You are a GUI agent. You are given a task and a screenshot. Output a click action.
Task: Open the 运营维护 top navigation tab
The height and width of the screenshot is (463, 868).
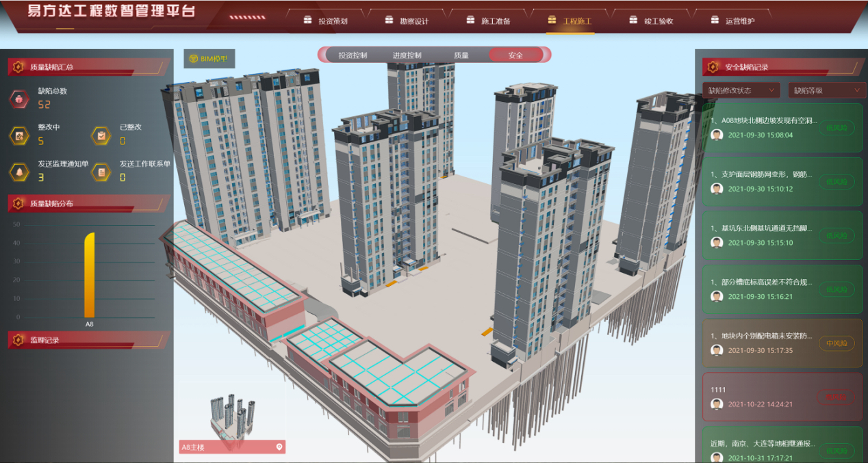pos(732,21)
